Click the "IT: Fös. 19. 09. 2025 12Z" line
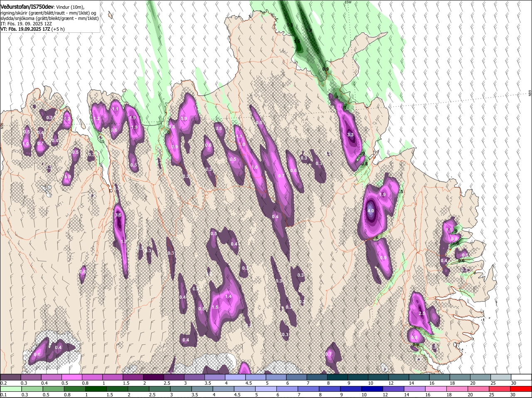532x398 pixels. (x=26, y=24)
